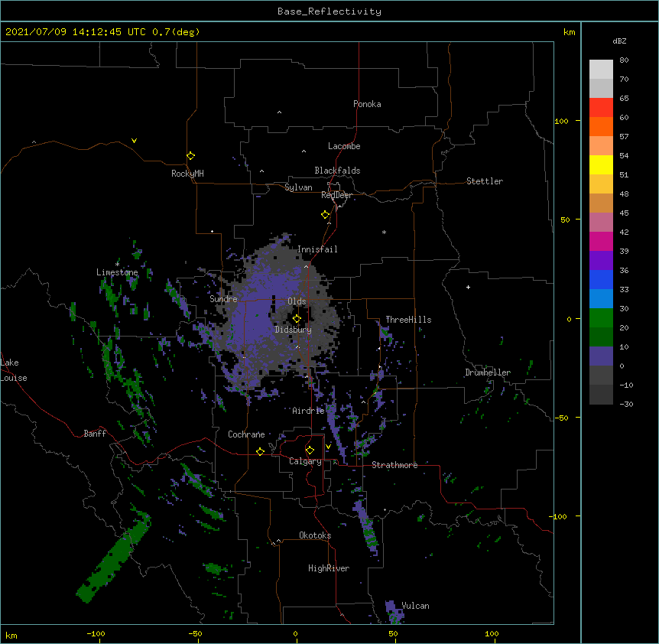Pick the light blue legend swatch below 33
The image size is (659, 644).
coord(601,298)
